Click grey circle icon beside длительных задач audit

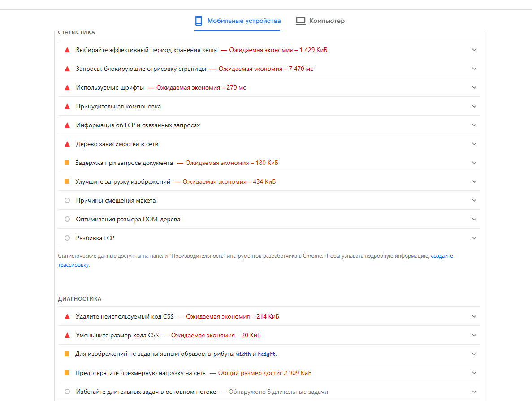coord(67,392)
